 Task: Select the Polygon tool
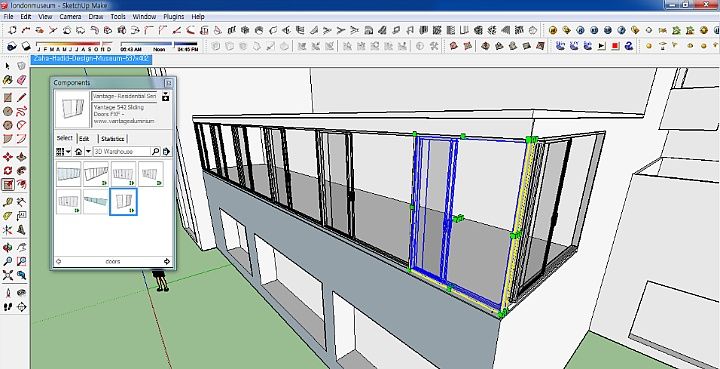click(x=8, y=125)
